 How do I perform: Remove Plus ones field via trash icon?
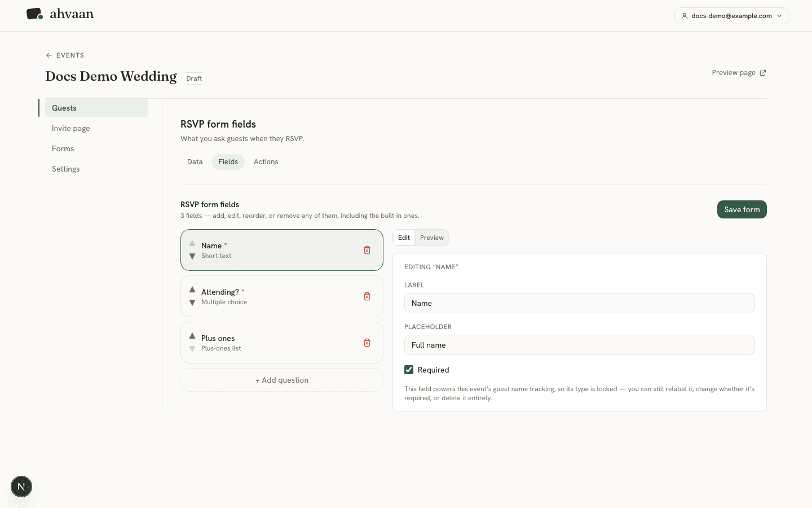[367, 343]
